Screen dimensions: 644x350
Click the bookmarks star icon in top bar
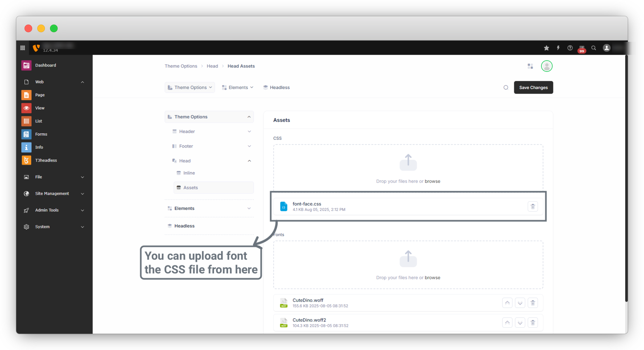546,48
